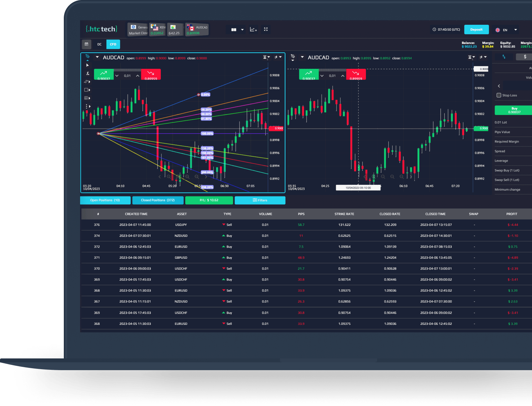Open the EN language dropdown

[x=515, y=30]
